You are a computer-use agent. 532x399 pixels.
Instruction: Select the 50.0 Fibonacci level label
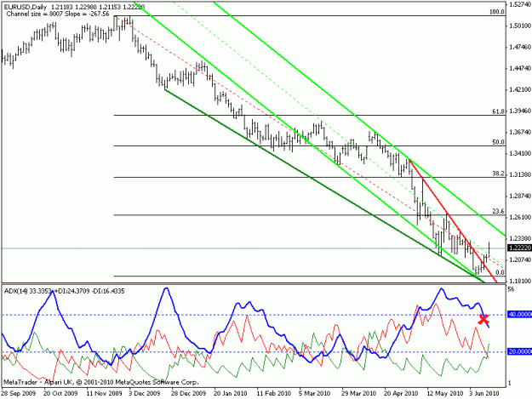498,142
